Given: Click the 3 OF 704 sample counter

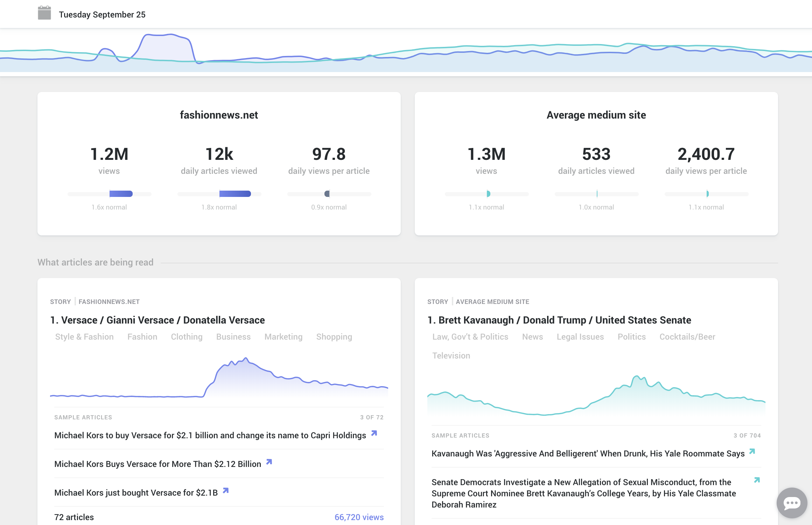Looking at the screenshot, I should tap(747, 435).
